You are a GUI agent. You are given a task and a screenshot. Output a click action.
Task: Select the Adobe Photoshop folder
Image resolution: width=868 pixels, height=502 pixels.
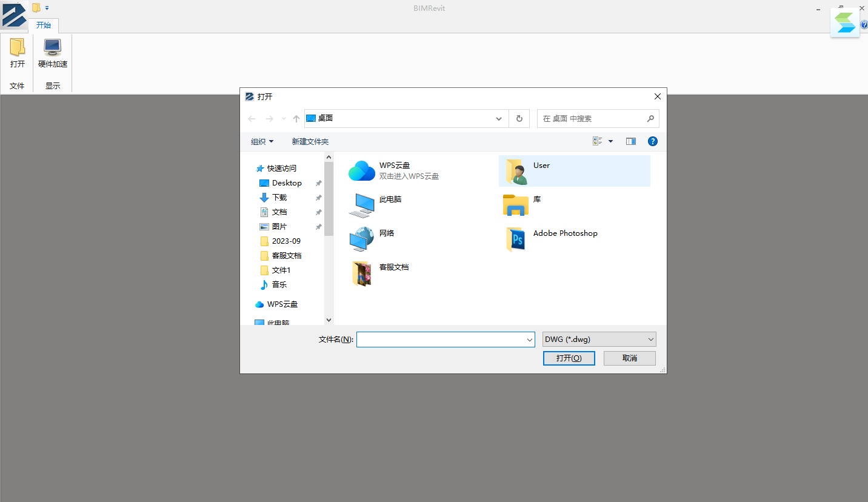(x=575, y=239)
